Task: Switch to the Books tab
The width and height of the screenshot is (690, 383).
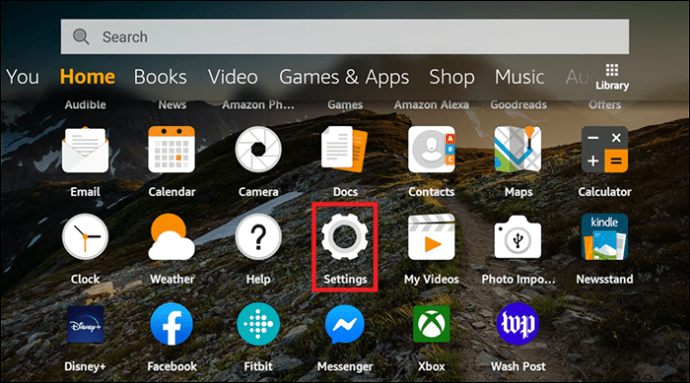Action: (160, 77)
